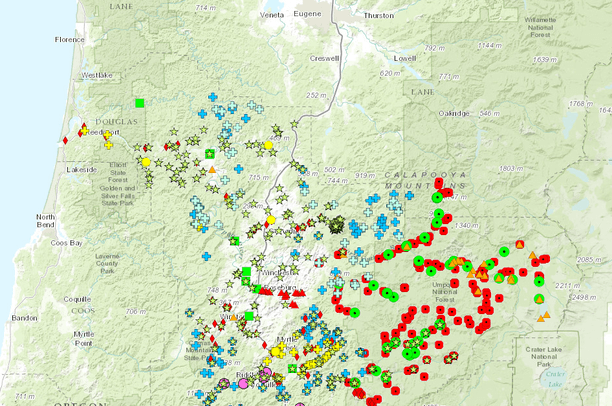The width and height of the screenshot is (612, 406).
Task: Click the orange triangle nearest Crater Lake National Park
Action: tap(546, 316)
